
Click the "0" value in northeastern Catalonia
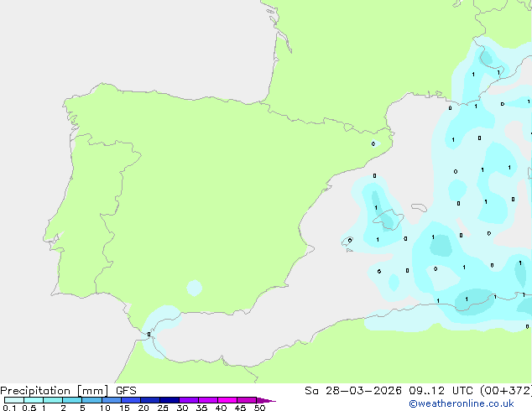pyautogui.click(x=373, y=143)
